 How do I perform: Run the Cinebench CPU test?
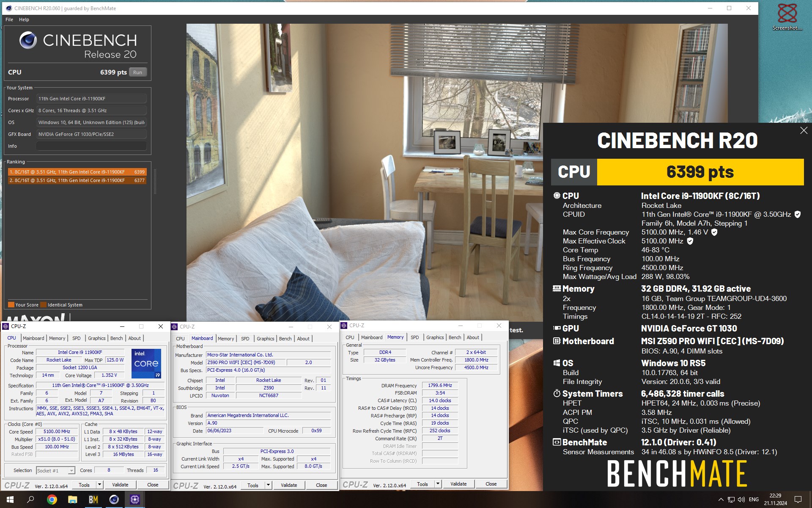click(x=138, y=72)
